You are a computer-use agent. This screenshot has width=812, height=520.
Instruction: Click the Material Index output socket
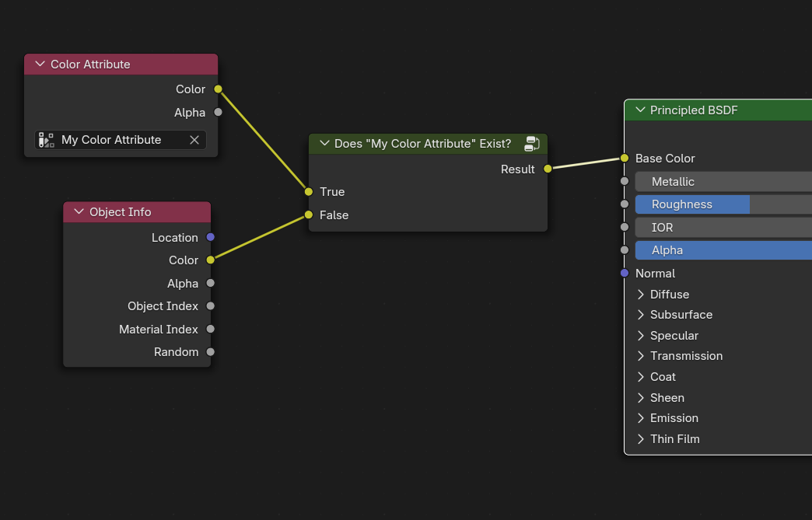coord(210,329)
